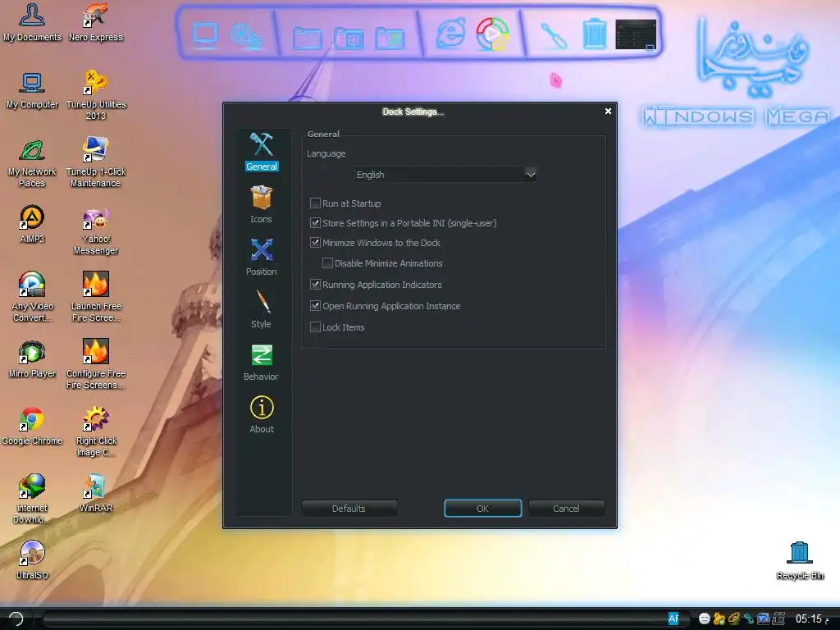
Task: Uncheck Store Settings in a Portable INI
Action: pyautogui.click(x=316, y=223)
